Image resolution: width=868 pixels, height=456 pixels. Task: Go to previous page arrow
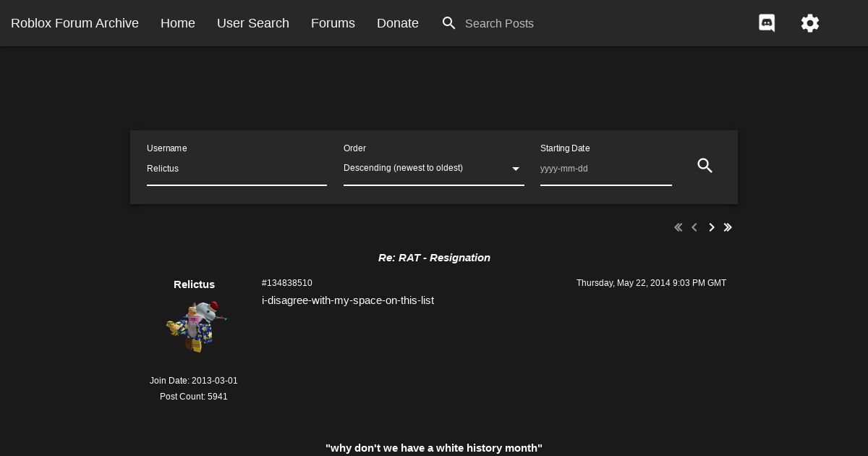click(x=694, y=227)
